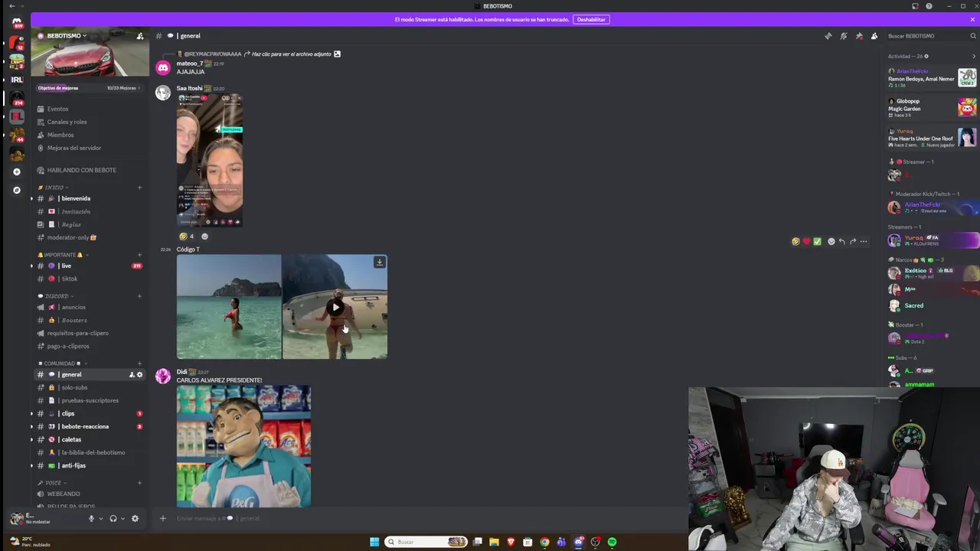Open Windows taskbar search box
The image size is (980, 551).
click(x=426, y=542)
